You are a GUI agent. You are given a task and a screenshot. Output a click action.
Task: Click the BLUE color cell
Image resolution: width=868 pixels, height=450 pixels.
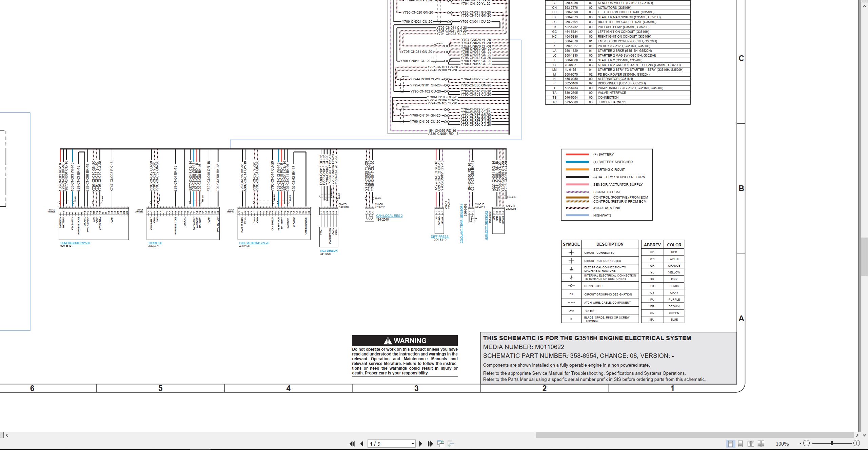tap(674, 320)
